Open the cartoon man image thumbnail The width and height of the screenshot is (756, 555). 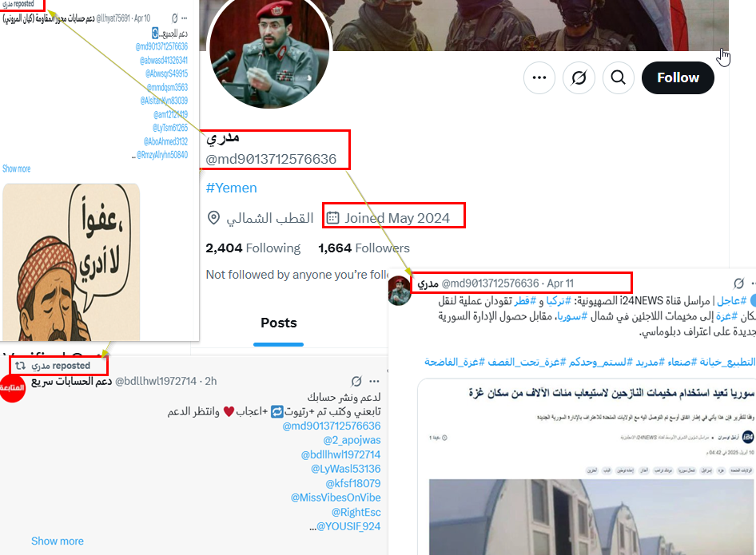(71, 262)
